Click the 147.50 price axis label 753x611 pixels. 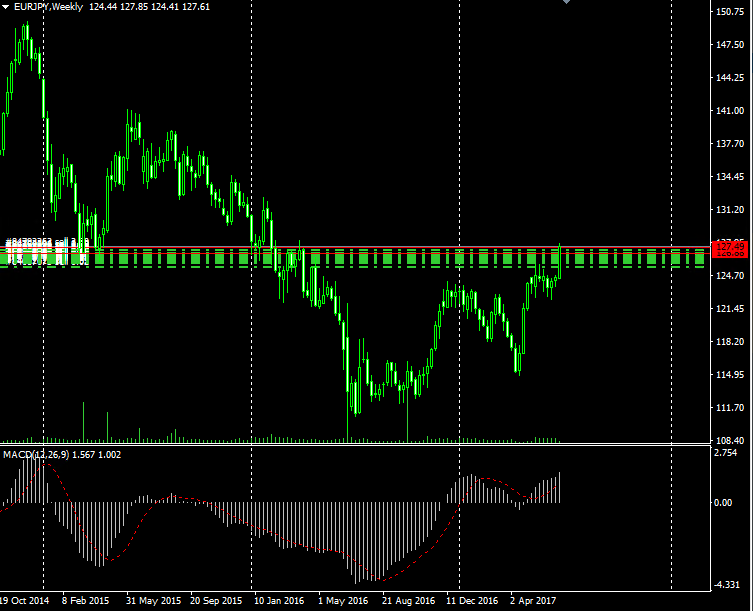coord(729,45)
